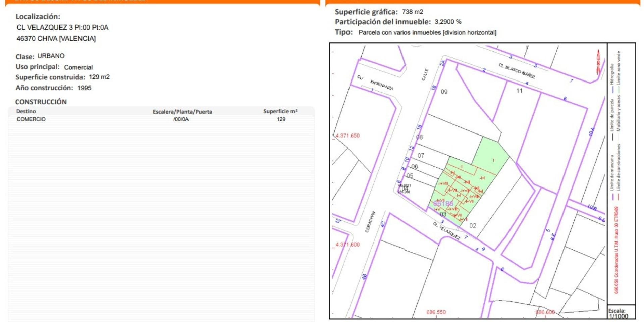Click the 'Año construcción' value 1995

coord(84,88)
